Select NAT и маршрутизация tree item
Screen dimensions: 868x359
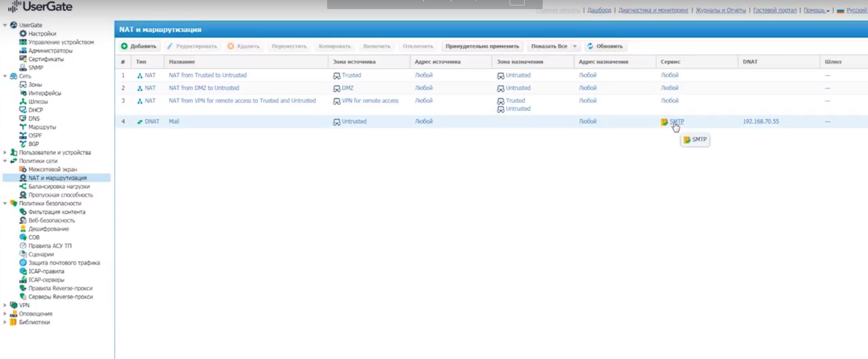pos(58,178)
